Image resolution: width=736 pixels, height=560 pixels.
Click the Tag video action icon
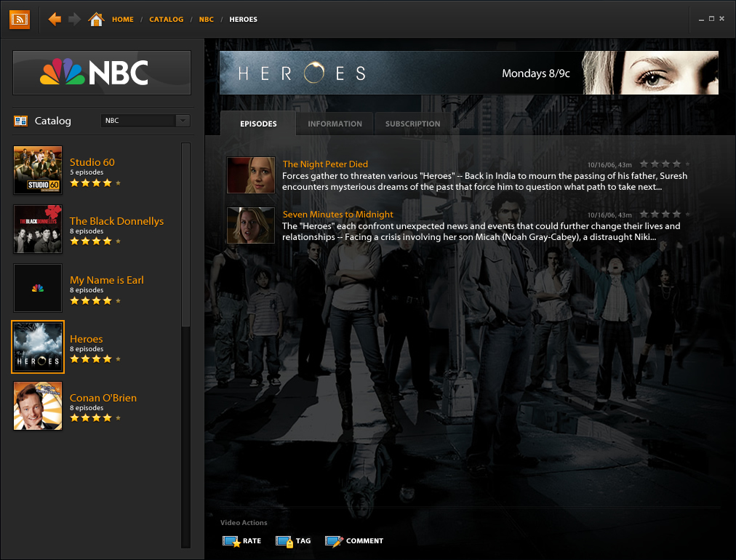pos(284,541)
